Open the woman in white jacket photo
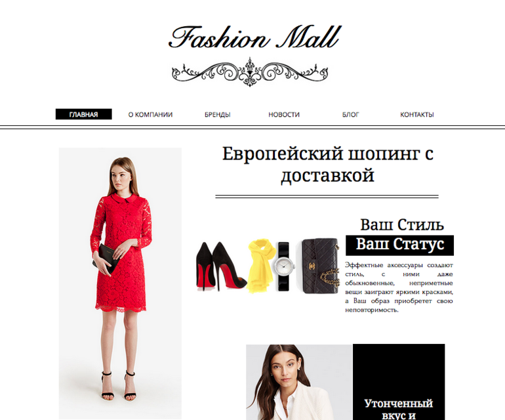The image size is (505, 420). 299,382
